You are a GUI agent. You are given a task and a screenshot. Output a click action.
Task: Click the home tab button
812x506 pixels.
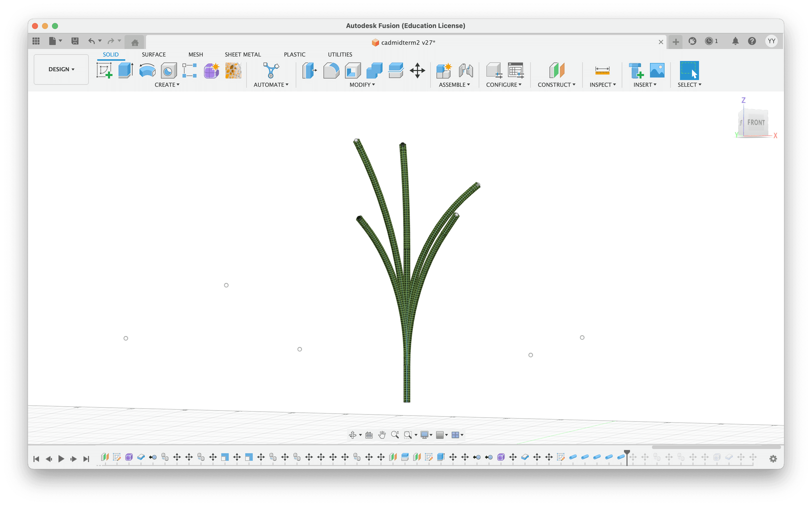[135, 42]
